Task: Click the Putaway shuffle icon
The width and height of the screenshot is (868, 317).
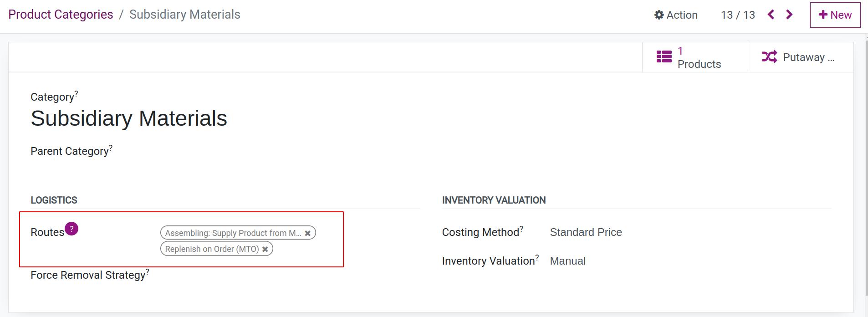Action: point(770,57)
